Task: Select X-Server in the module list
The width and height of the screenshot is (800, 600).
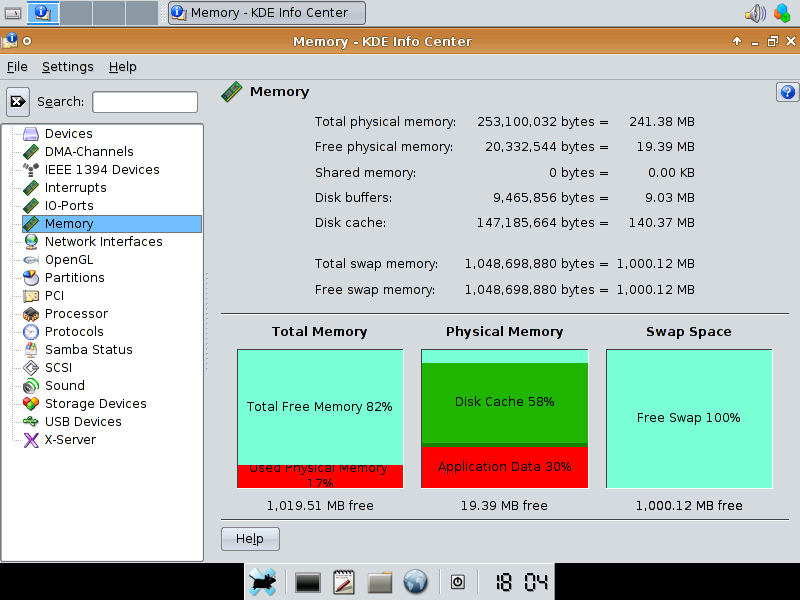Action: [x=70, y=440]
